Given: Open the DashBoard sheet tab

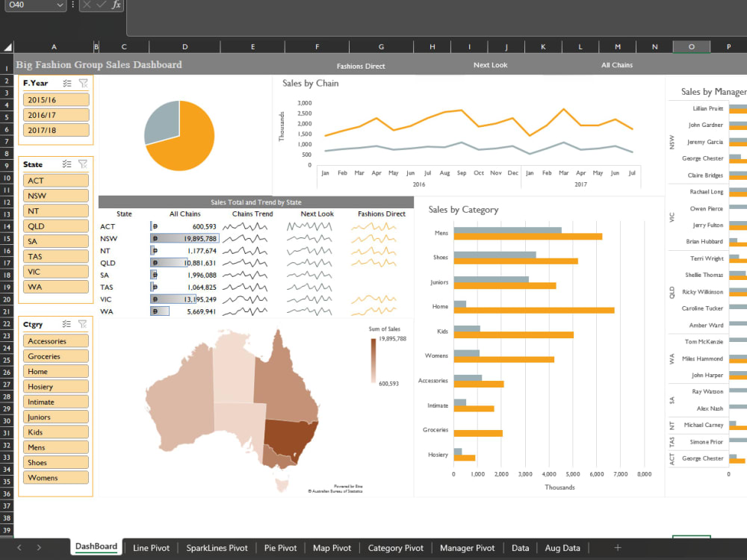Looking at the screenshot, I should 96,547.
